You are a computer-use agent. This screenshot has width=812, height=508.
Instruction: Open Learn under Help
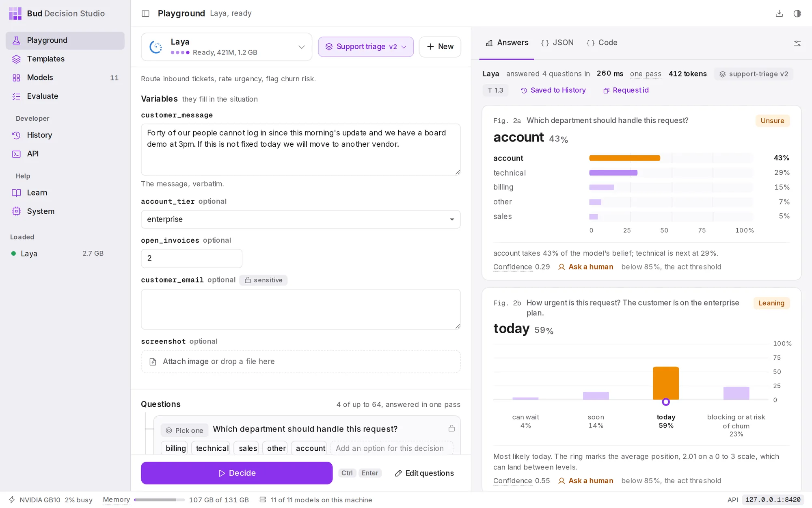click(x=65, y=193)
